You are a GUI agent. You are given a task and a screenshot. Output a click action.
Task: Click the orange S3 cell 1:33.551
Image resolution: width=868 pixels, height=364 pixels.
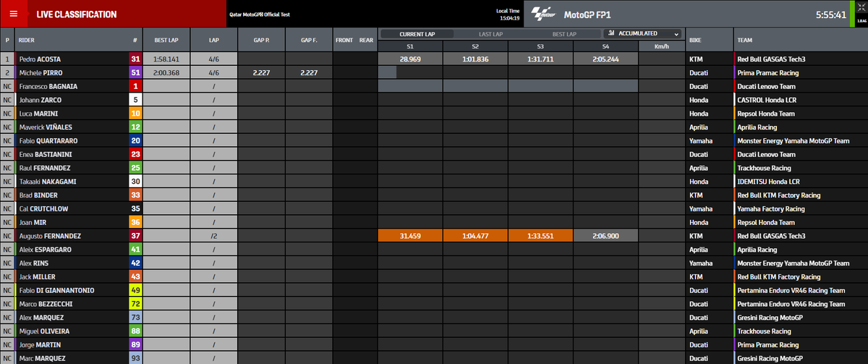pyautogui.click(x=540, y=236)
